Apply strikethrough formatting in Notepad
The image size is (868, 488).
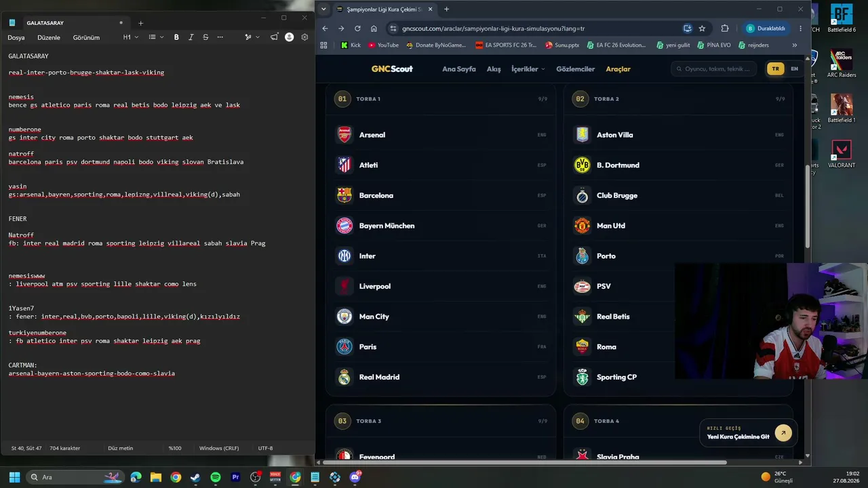click(x=205, y=37)
